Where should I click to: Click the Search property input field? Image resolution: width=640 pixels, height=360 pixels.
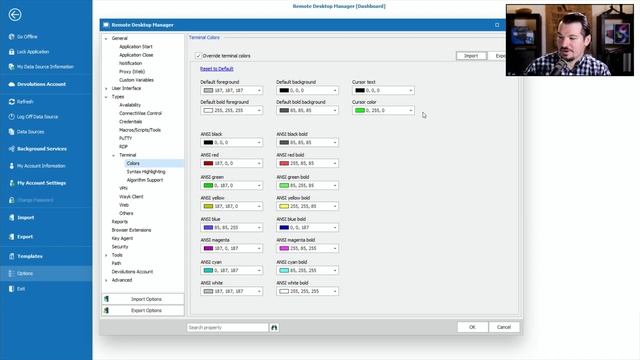tap(228, 327)
